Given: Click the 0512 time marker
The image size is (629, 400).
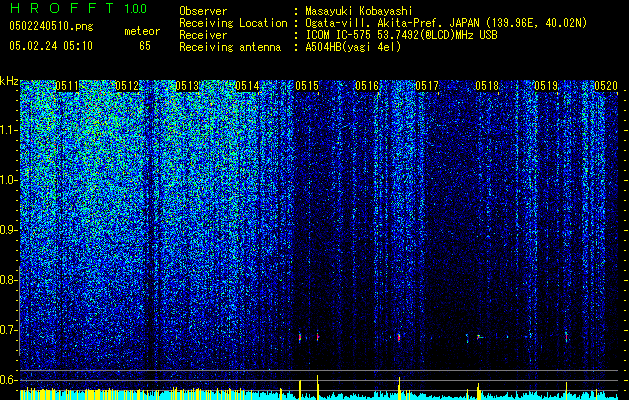Looking at the screenshot, I should 127,86.
